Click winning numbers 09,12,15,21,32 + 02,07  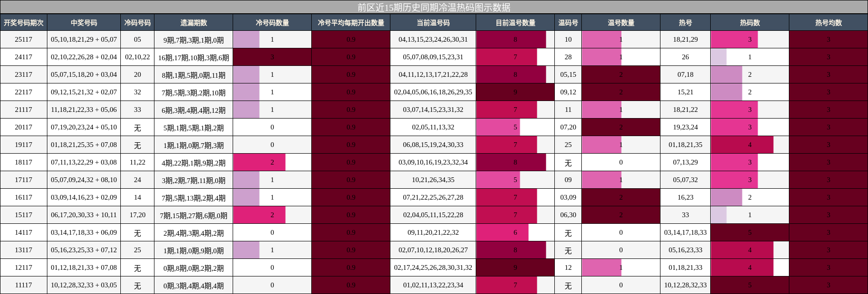click(84, 92)
